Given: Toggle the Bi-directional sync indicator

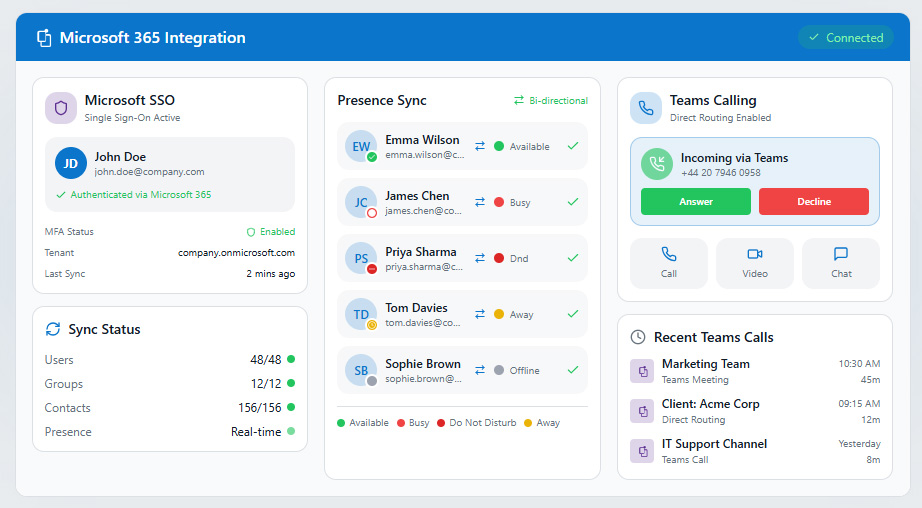Looking at the screenshot, I should coord(550,101).
